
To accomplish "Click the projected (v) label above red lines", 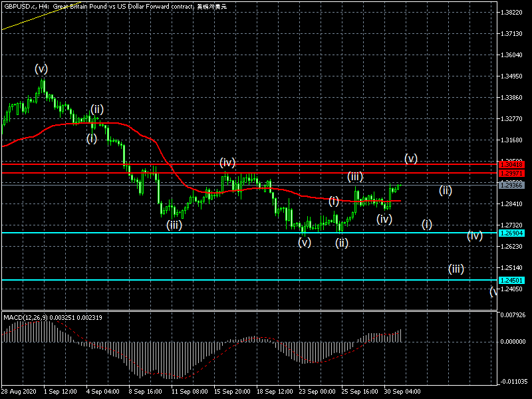I will click(411, 159).
